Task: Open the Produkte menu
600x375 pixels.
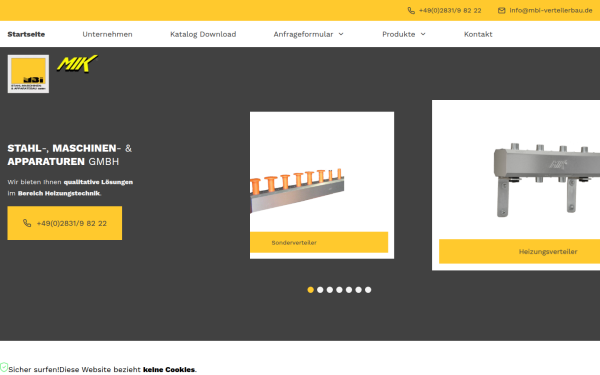Action: 399,34
